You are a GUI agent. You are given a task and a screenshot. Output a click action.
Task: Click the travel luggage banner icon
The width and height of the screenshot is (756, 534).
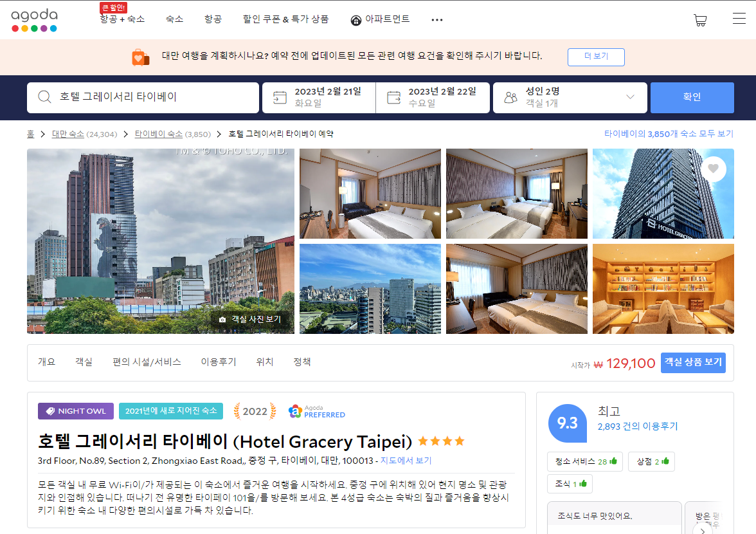[140, 57]
